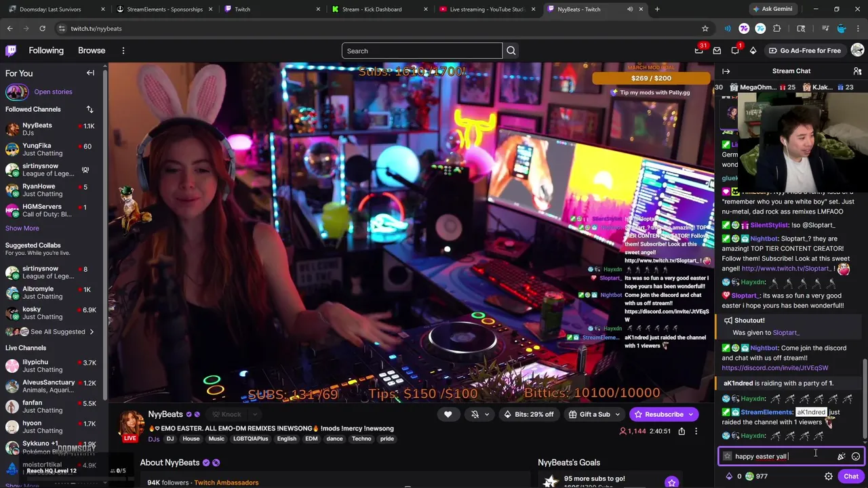Viewport: 868px width, 488px height.
Task: Expand the Knock dropdown arrow
Action: tap(255, 414)
